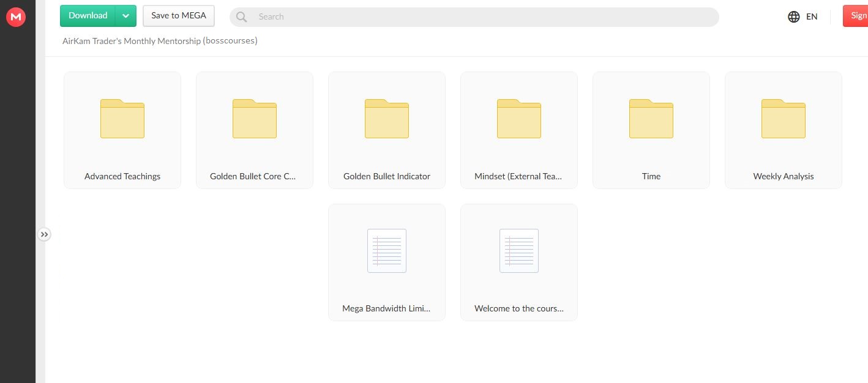
Task: Select the Mindset (External Tea... folder label
Action: [518, 176]
